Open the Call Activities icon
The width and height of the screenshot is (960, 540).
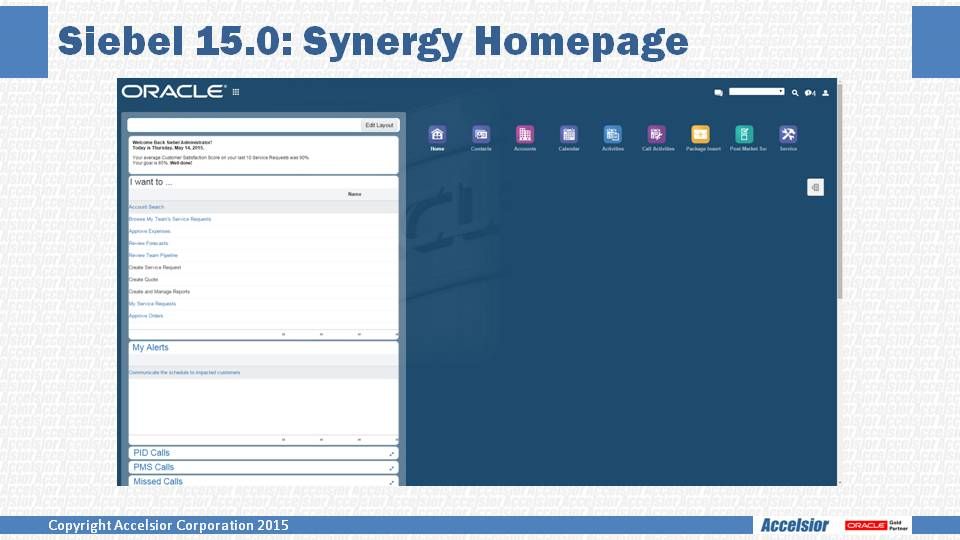[x=657, y=135]
